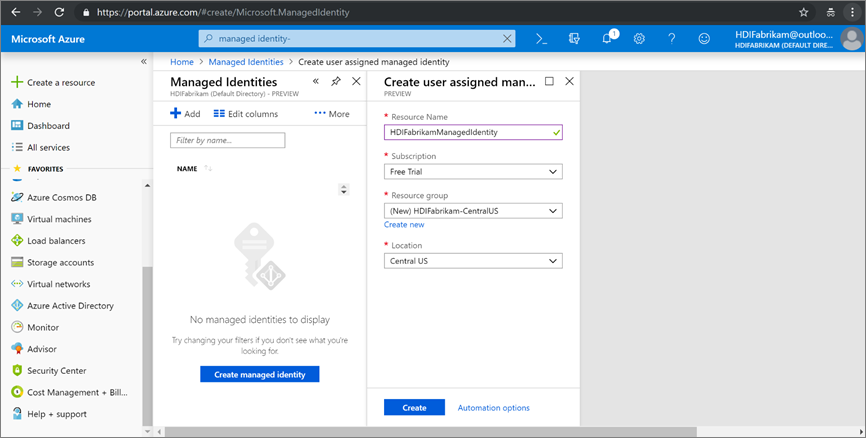This screenshot has height=438, width=866.
Task: Open Azure Cloud Shell icon
Action: click(x=541, y=39)
